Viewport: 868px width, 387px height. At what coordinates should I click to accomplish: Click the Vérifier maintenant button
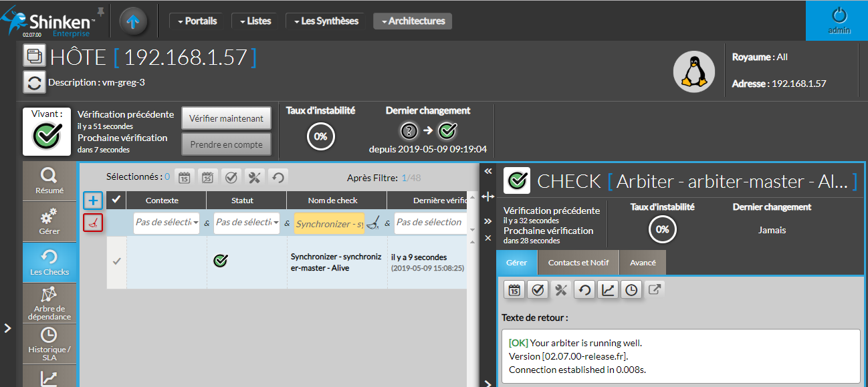(x=226, y=118)
